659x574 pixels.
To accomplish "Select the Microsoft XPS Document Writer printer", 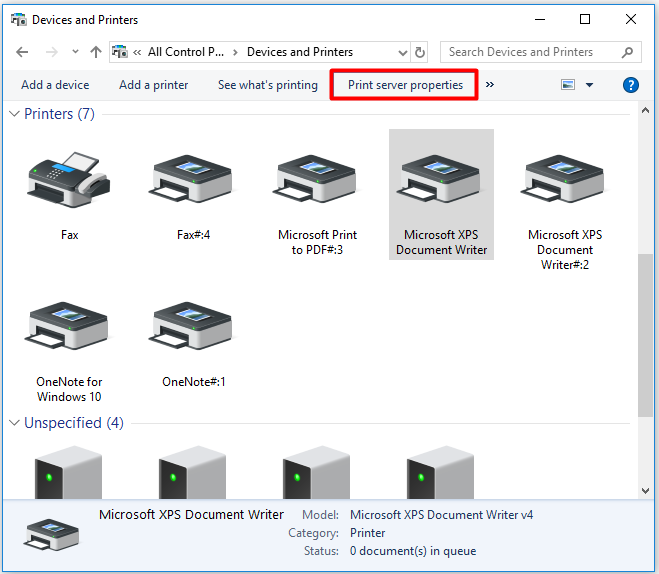I will coord(441,194).
